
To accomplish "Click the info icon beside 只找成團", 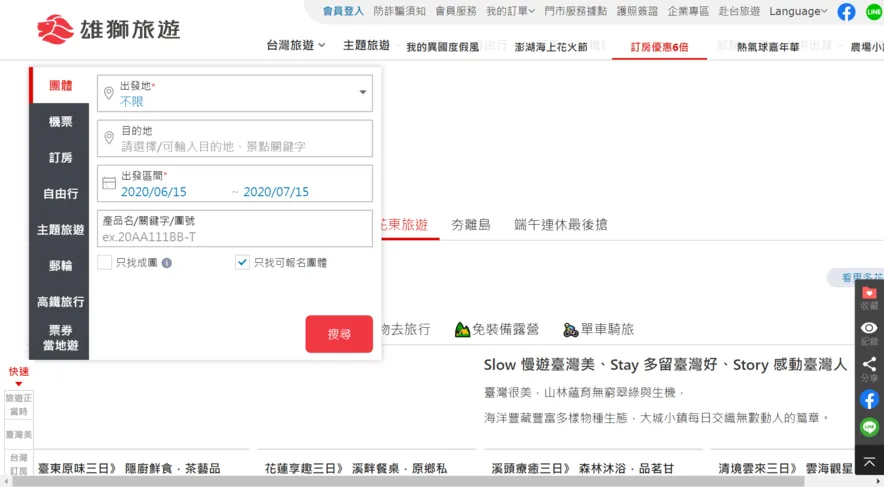I will tap(167, 263).
